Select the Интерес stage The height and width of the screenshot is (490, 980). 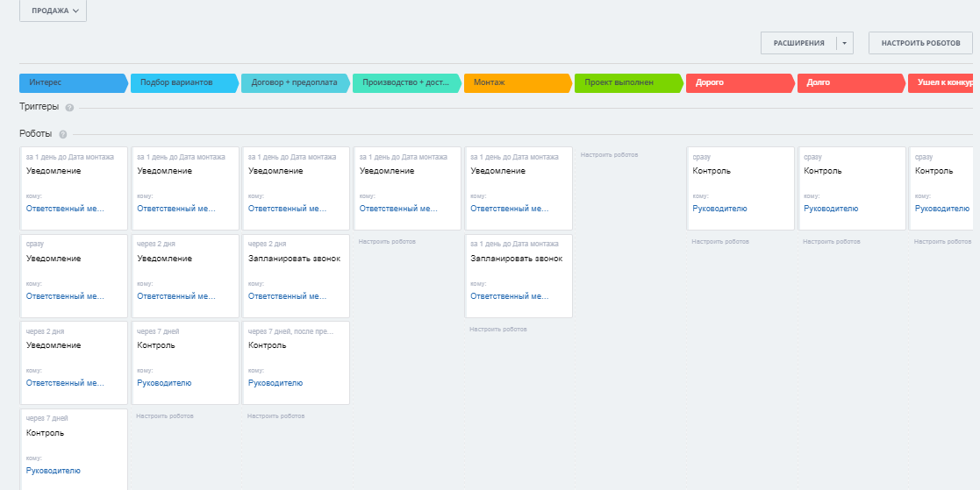73,83
